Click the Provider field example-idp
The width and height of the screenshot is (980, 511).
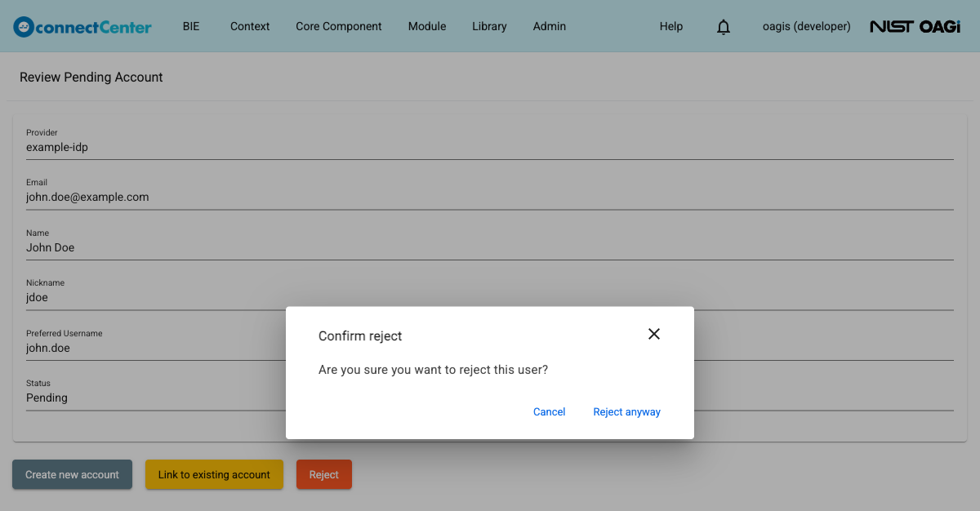tap(490, 141)
